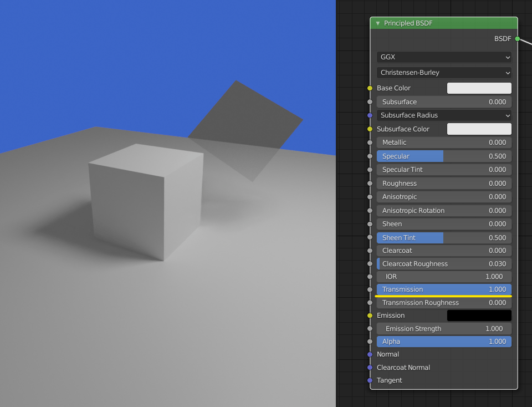The height and width of the screenshot is (407, 532).
Task: Click the green BSDF output socket
Action: click(516, 39)
